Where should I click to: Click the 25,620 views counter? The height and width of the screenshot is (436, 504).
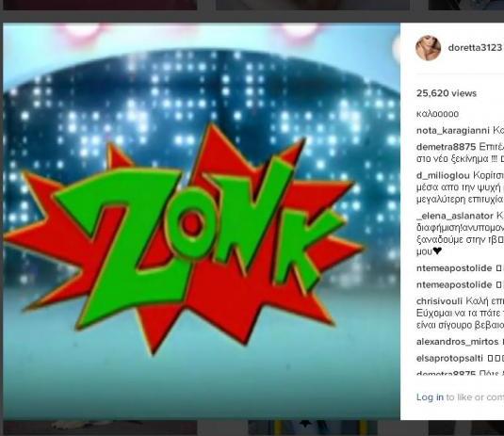(447, 93)
